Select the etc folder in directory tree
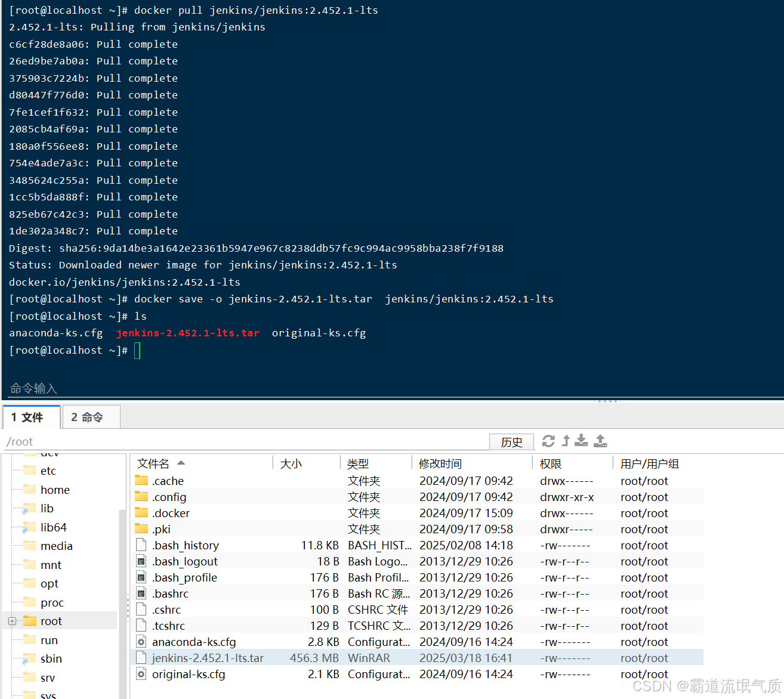Screen dimensions: 784x699 pos(49,471)
